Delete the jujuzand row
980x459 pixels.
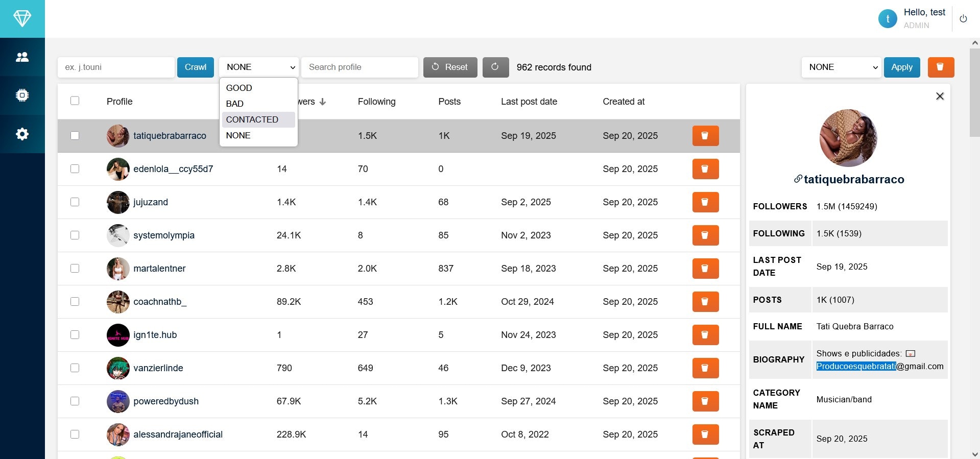(x=705, y=202)
